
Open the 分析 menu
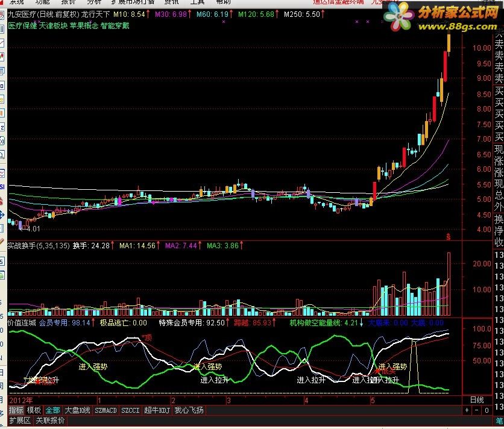tap(94, 2)
